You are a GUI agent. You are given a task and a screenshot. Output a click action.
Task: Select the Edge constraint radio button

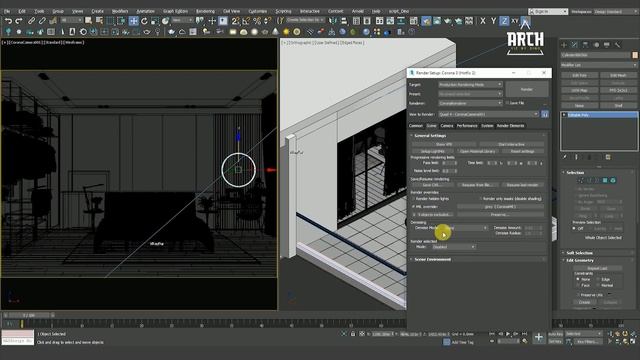coord(598,279)
